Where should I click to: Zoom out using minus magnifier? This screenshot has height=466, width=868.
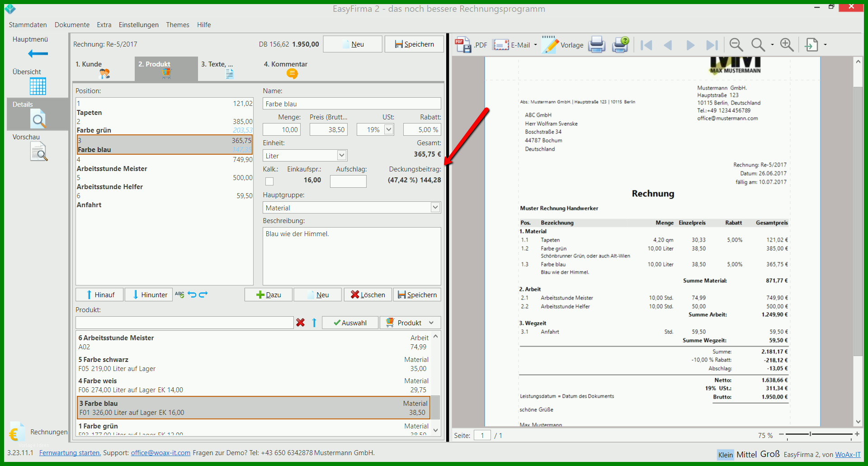click(736, 44)
